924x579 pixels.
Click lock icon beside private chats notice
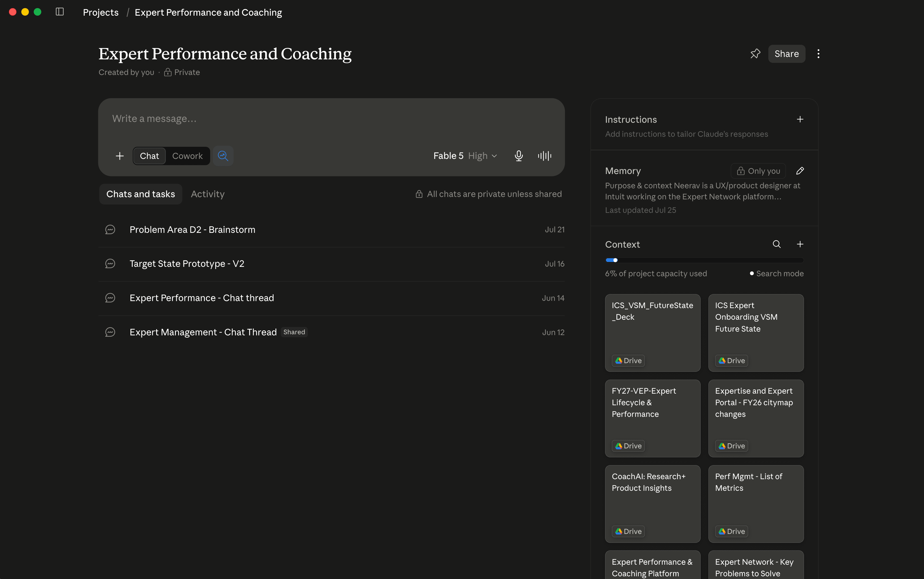(419, 194)
